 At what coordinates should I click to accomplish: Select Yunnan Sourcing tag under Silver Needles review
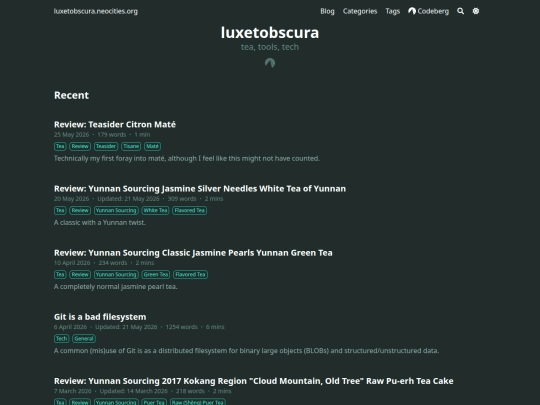pyautogui.click(x=116, y=210)
